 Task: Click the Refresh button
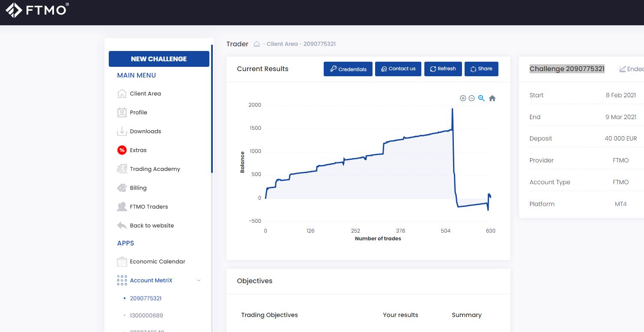443,69
